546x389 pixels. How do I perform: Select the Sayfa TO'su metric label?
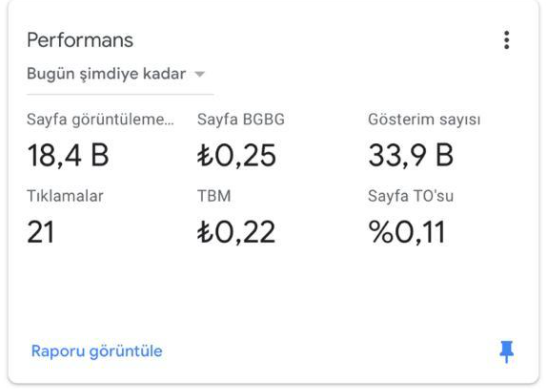tap(411, 196)
